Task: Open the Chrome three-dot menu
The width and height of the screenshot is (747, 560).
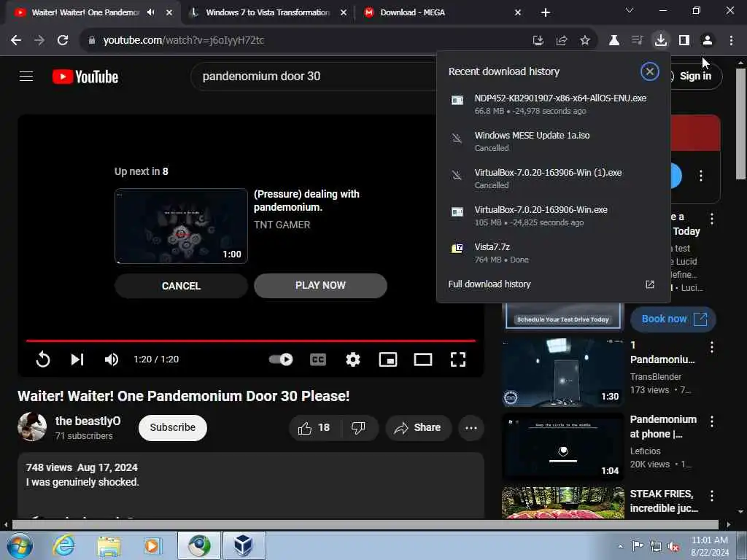Action: 731,41
